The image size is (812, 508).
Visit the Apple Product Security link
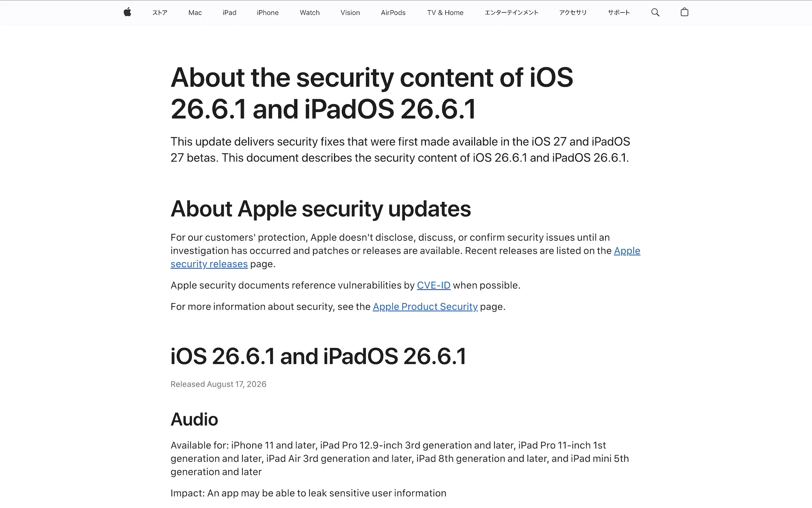(x=425, y=307)
